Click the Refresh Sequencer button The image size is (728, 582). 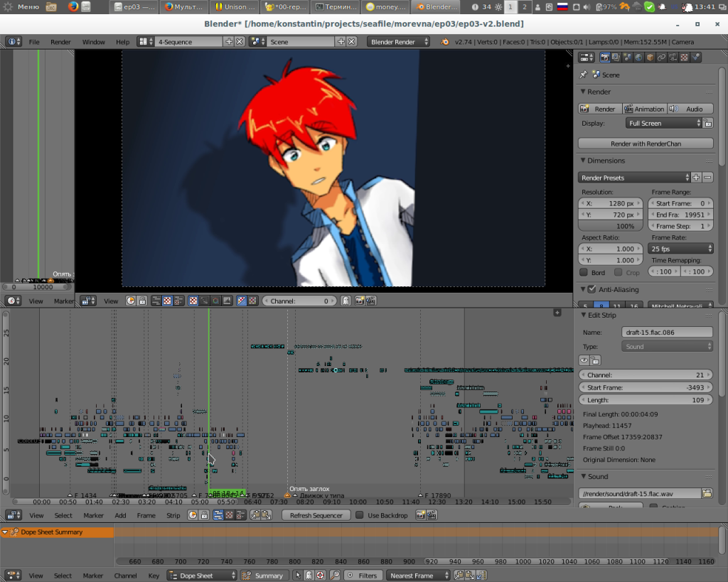316,515
